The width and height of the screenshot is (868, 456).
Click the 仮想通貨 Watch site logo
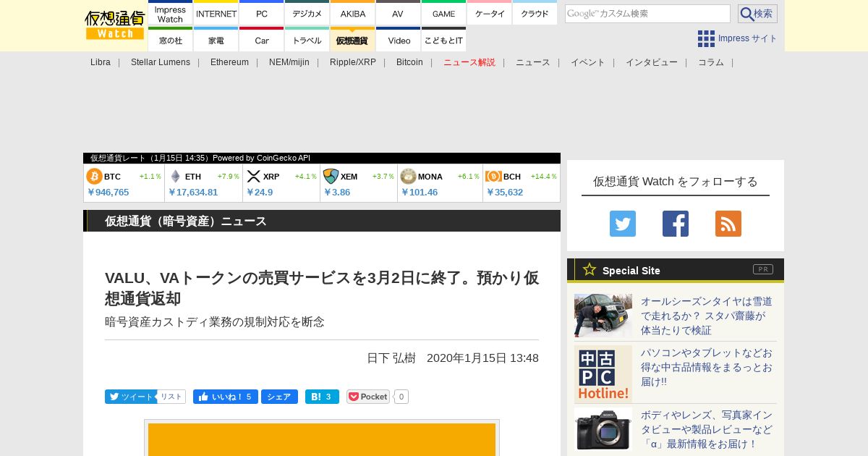[114, 25]
